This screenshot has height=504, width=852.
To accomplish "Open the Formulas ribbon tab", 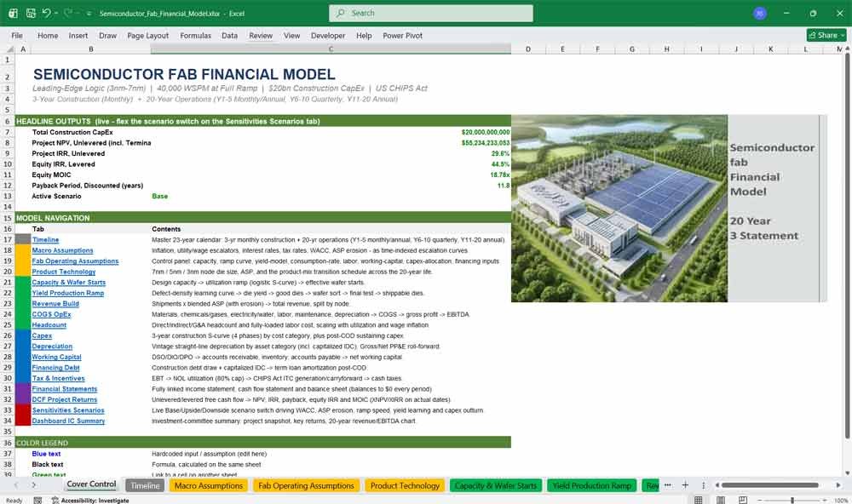I will [x=196, y=35].
